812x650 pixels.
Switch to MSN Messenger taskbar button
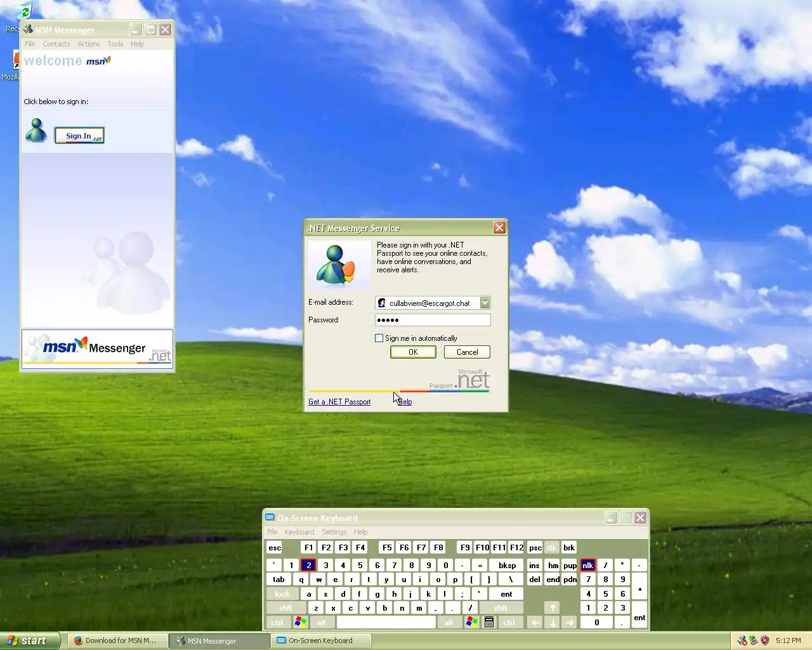pyautogui.click(x=219, y=640)
